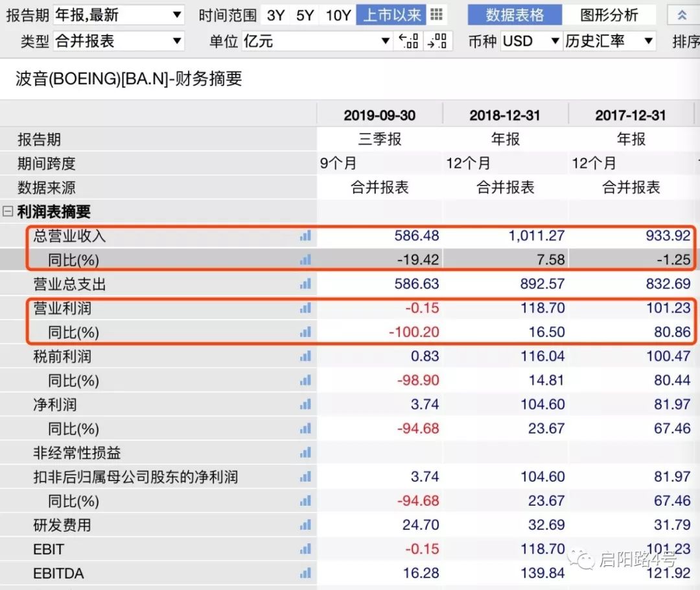Open chart icon for 非经常性损益 row
This screenshot has height=590, width=700.
click(306, 453)
